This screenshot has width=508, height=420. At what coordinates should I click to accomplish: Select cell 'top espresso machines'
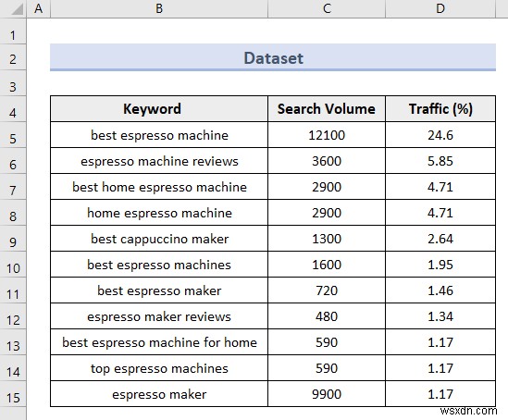[159, 368]
